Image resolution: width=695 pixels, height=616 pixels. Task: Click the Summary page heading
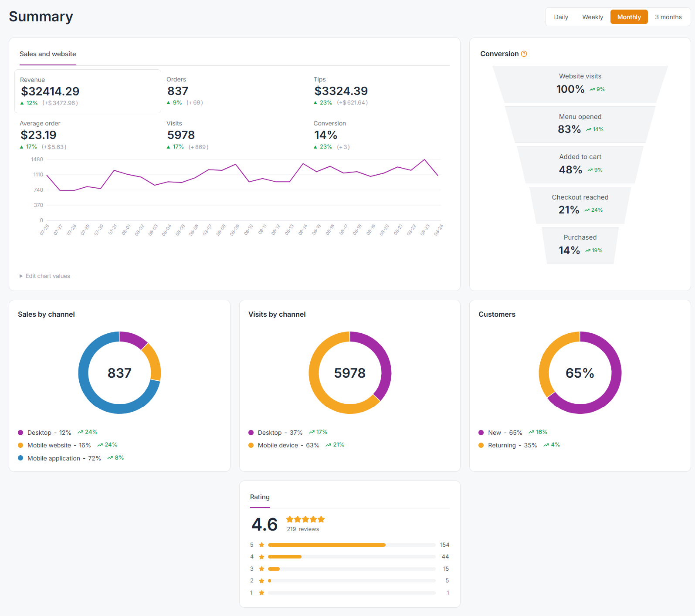point(41,17)
